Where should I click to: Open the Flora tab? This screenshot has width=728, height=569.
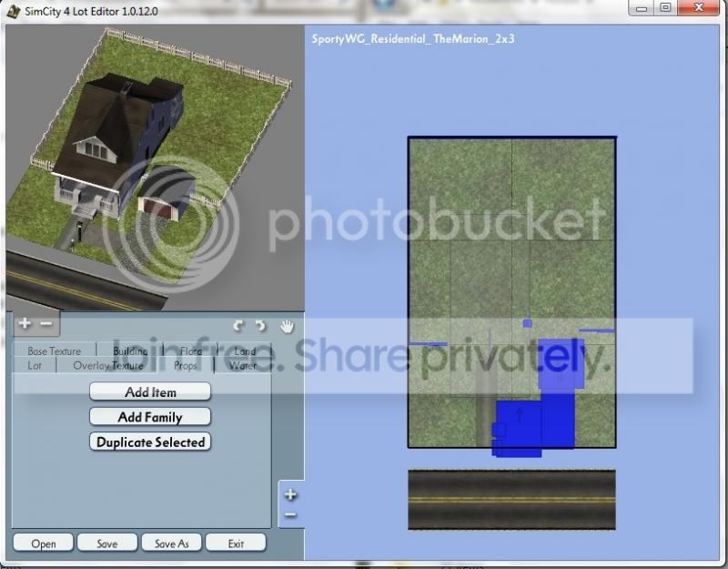pos(191,351)
